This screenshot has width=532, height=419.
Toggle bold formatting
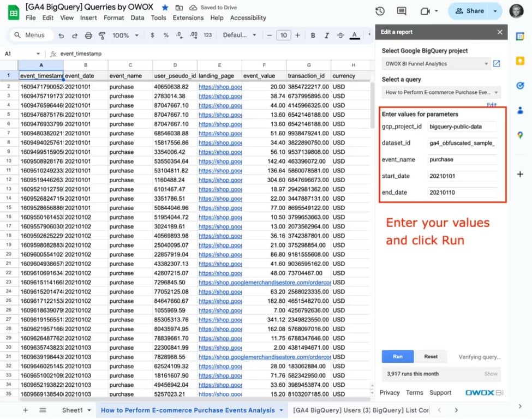click(313, 35)
